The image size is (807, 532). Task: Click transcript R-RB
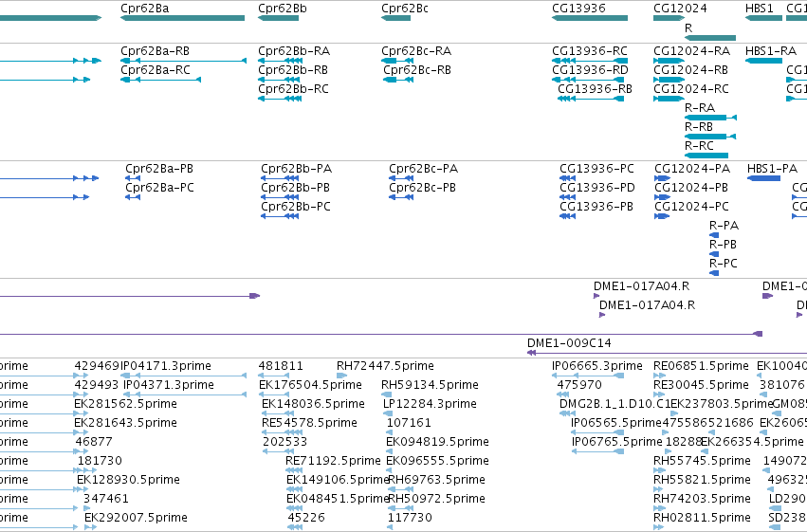click(710, 137)
